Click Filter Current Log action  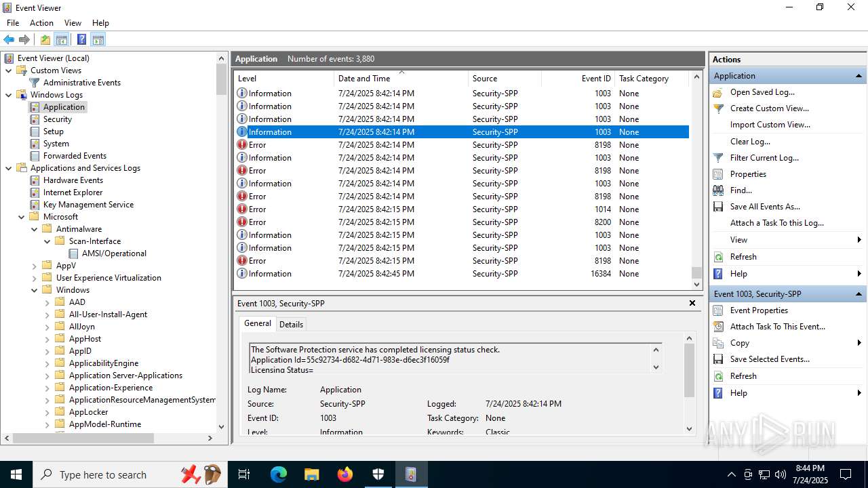point(764,158)
